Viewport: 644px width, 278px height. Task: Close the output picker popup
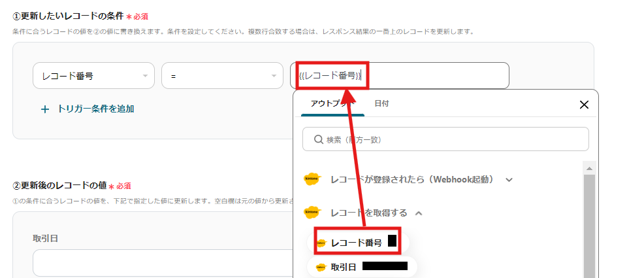point(584,105)
